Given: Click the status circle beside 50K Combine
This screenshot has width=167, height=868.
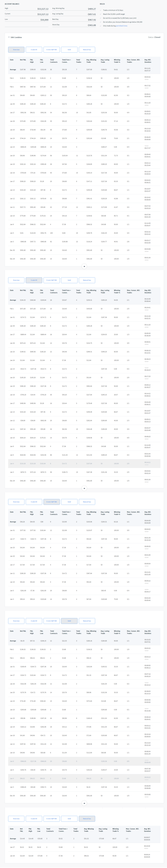Looking at the screenshot, I should tap(9, 37).
